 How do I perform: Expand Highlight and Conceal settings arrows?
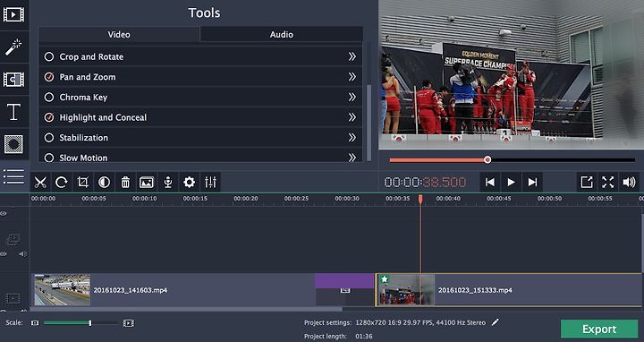(x=352, y=117)
